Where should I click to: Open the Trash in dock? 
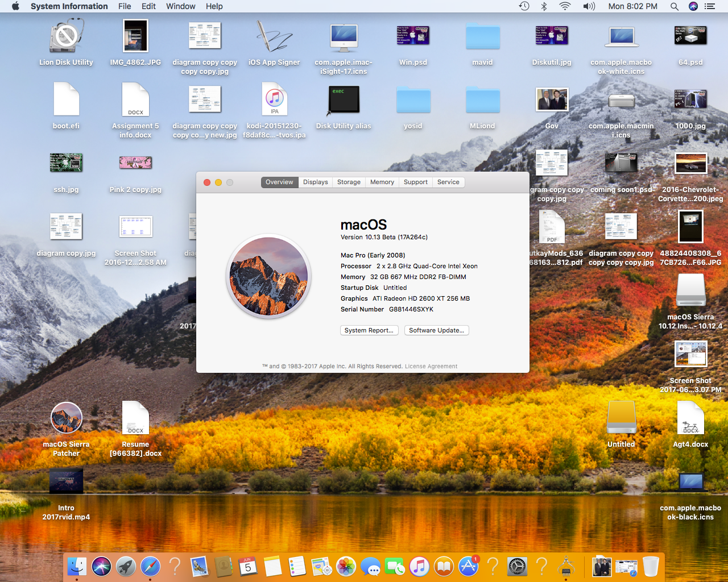[x=651, y=567]
